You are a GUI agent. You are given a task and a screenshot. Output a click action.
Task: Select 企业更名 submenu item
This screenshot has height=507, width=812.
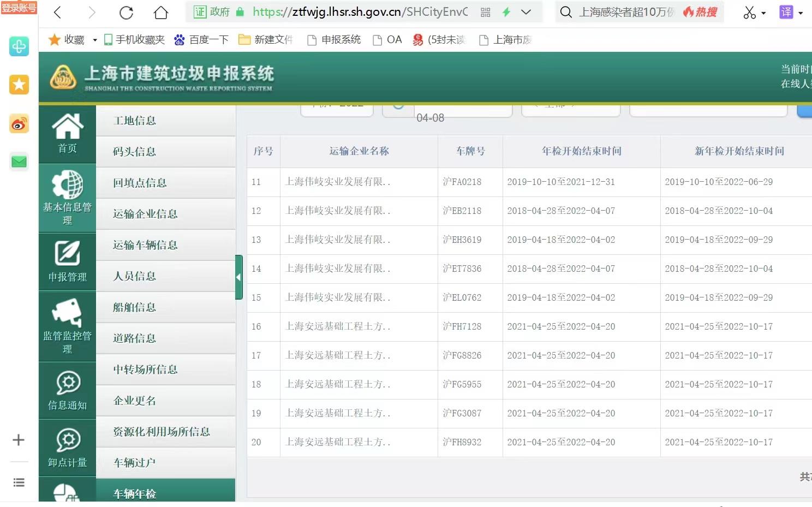click(166, 401)
